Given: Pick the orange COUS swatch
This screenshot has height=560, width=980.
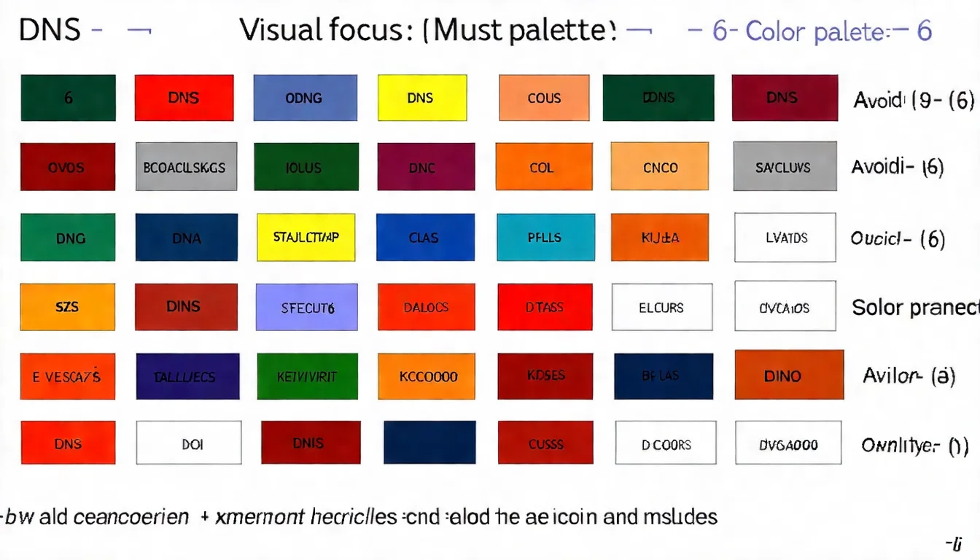Looking at the screenshot, I should (x=543, y=98).
